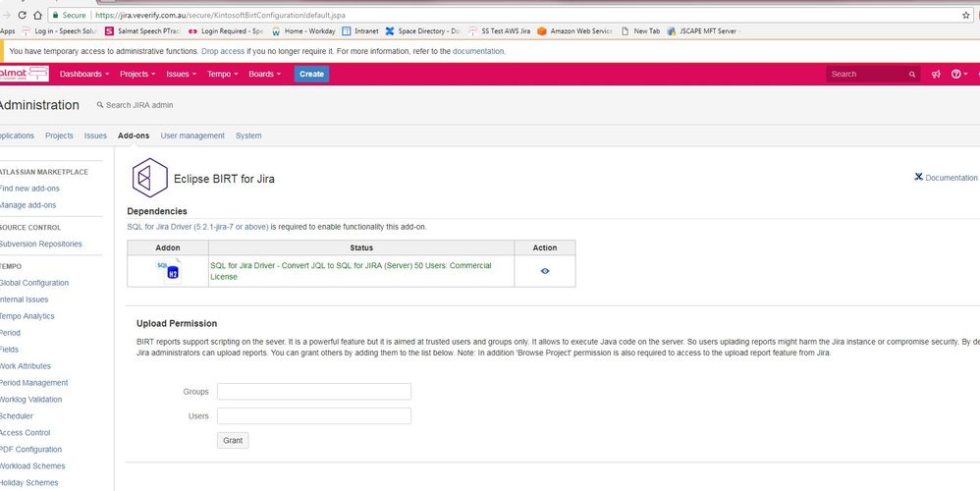This screenshot has width=980, height=491.
Task: Click the Salmat logo in header
Action: [24, 74]
